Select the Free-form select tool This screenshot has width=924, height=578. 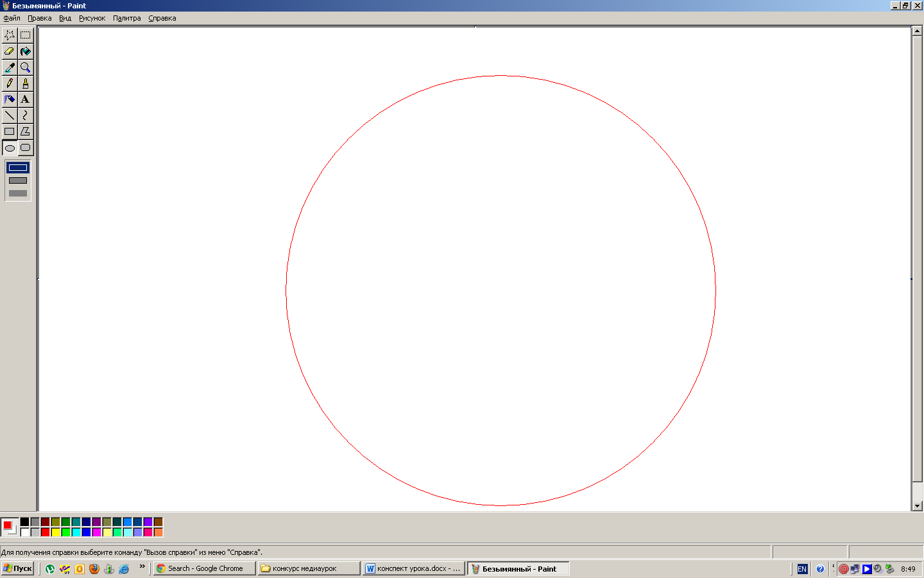(10, 35)
